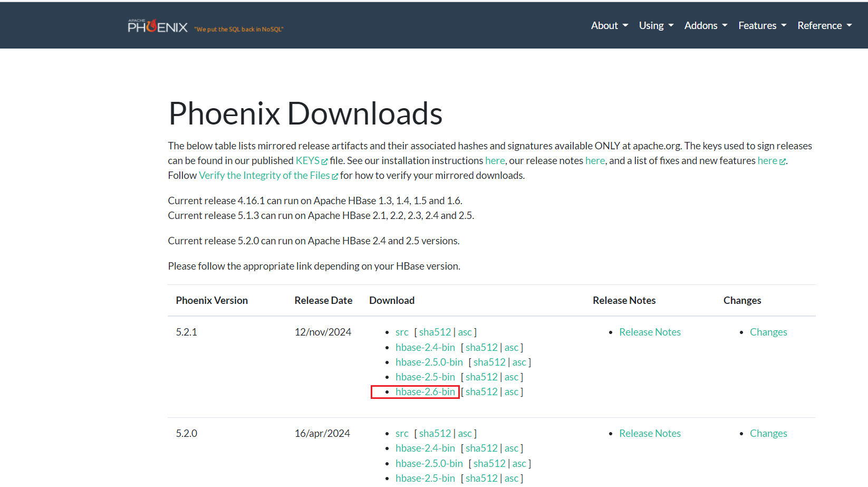Open asc for 5.2.1 hbase-2.4-bin
Screen dimensions: 868x487
coord(511,347)
